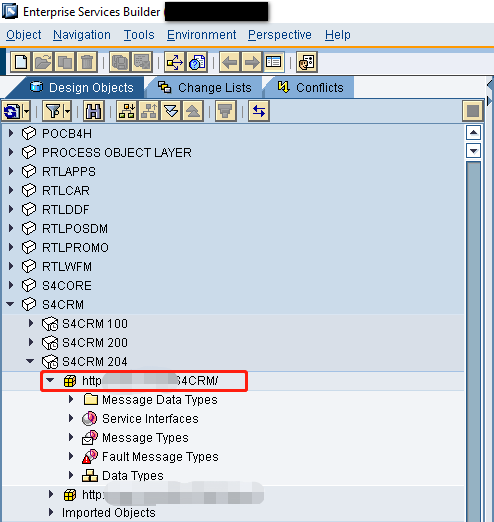Click the Service Interfaces icon

90,419
